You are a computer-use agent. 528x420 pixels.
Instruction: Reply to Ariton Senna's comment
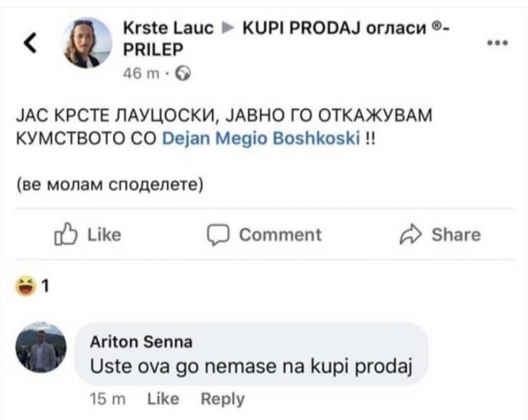pyautogui.click(x=222, y=399)
